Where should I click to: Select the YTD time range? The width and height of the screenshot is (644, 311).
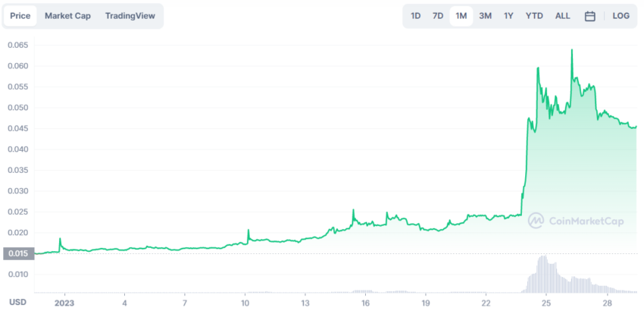534,16
